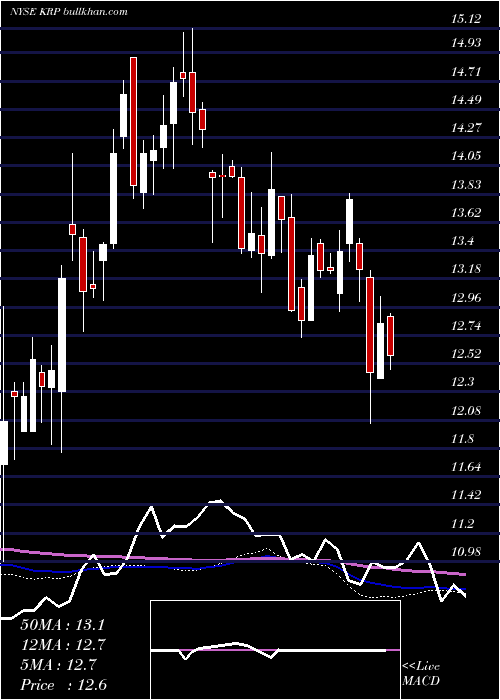Click the <<Live MACD label
The width and height of the screenshot is (500, 700).
pos(421,673)
